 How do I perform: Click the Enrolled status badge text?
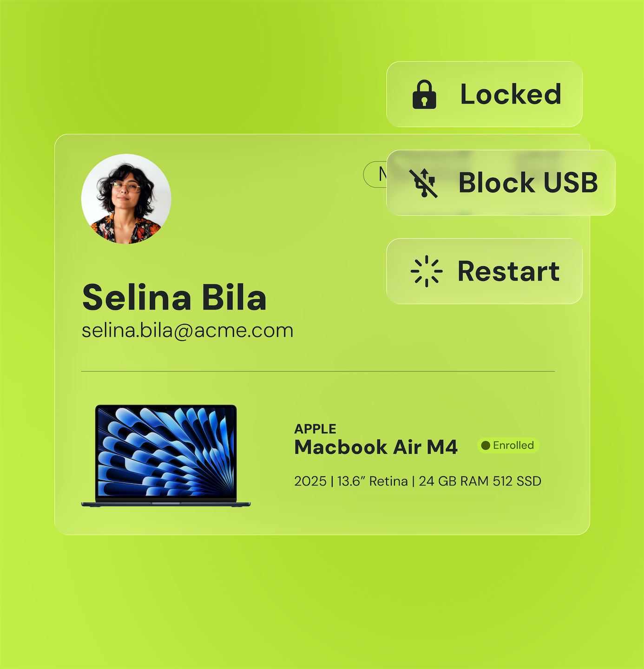click(x=513, y=446)
